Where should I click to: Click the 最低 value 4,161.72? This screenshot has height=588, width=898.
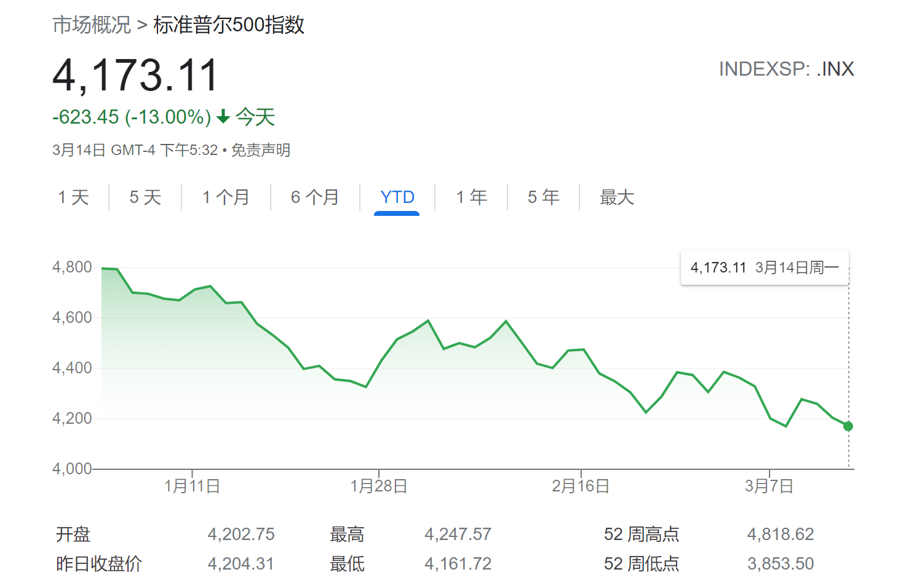(458, 563)
